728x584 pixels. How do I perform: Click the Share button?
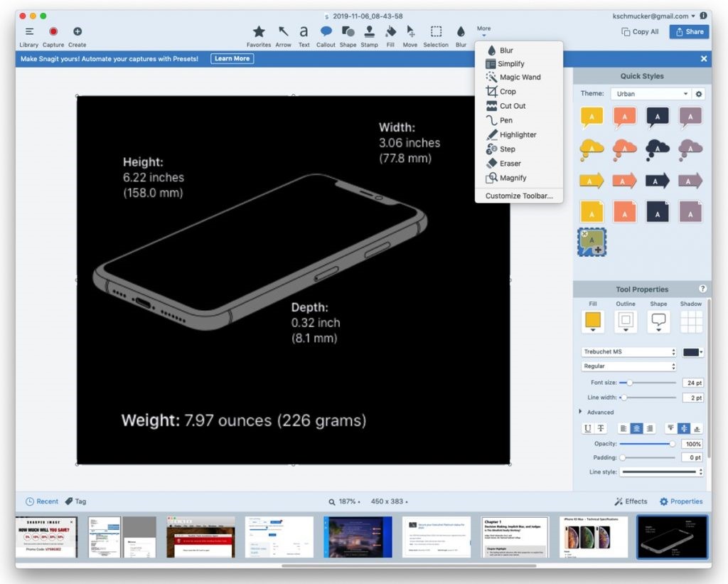[x=689, y=31]
